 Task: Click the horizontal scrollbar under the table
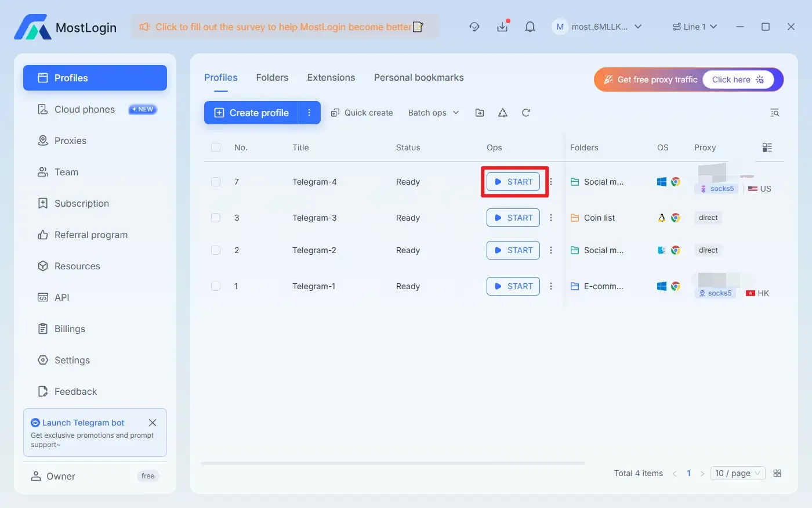(393, 463)
